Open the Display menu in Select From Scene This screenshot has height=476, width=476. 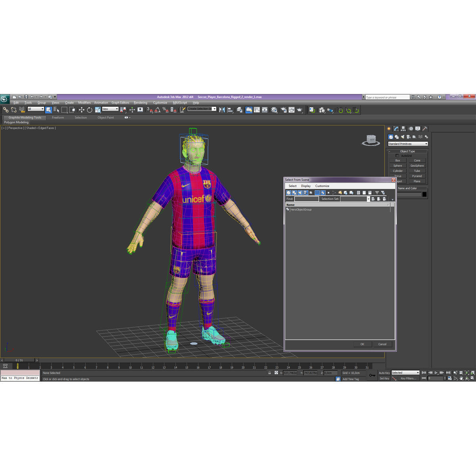coord(306,186)
